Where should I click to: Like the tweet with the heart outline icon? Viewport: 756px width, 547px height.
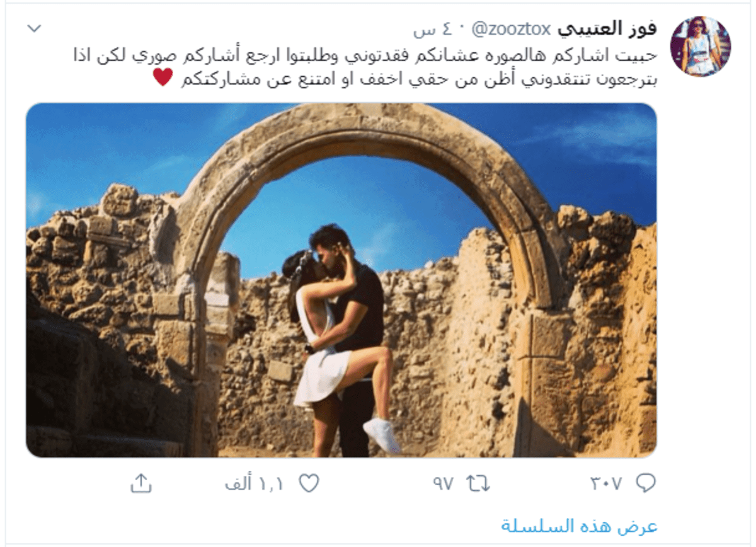tap(309, 483)
